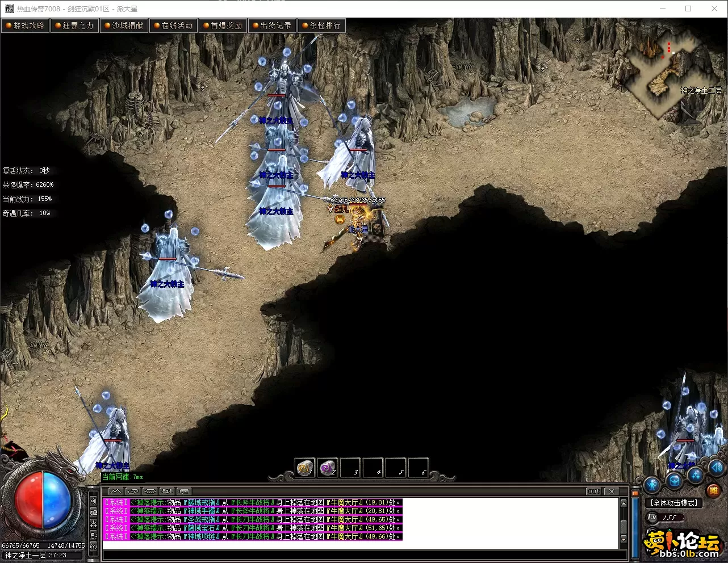Open the character panel round icon
The height and width of the screenshot is (563, 728).
[652, 485]
